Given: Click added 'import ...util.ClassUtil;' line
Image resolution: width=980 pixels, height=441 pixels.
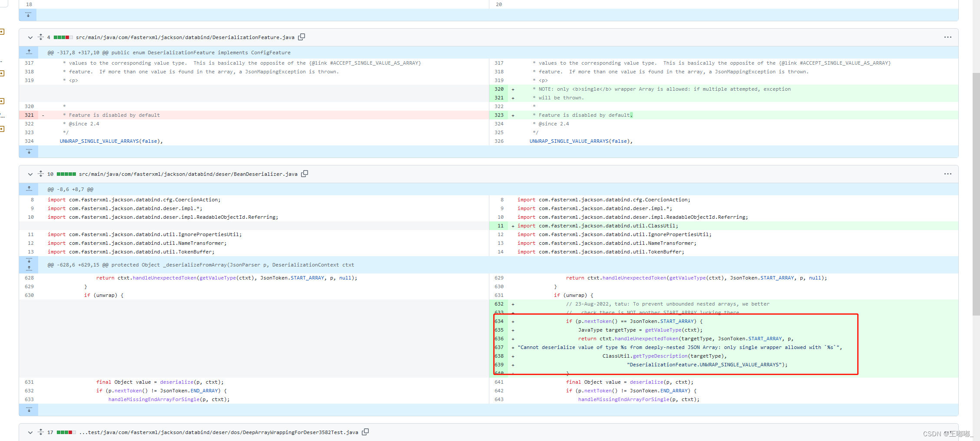Looking at the screenshot, I should [x=597, y=226].
